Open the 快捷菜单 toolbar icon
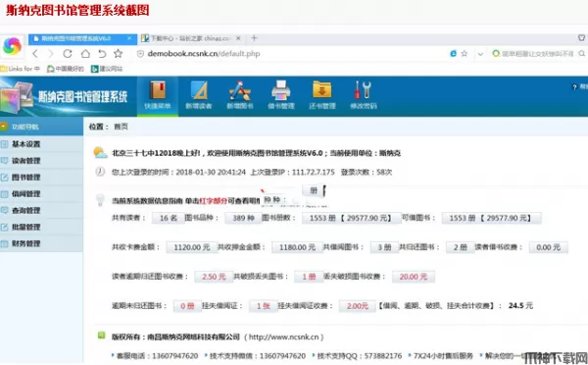Viewport: 588px width, 365px height. point(158,96)
